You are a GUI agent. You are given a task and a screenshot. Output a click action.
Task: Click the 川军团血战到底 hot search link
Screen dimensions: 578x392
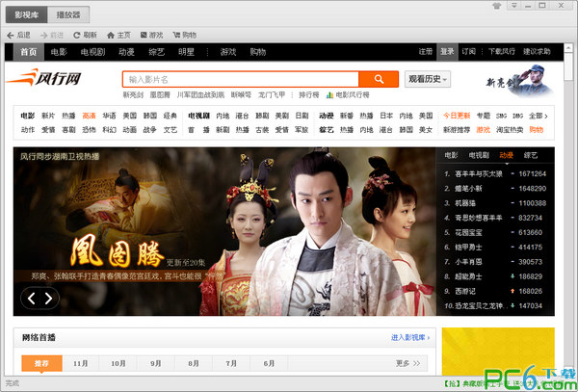coord(200,95)
